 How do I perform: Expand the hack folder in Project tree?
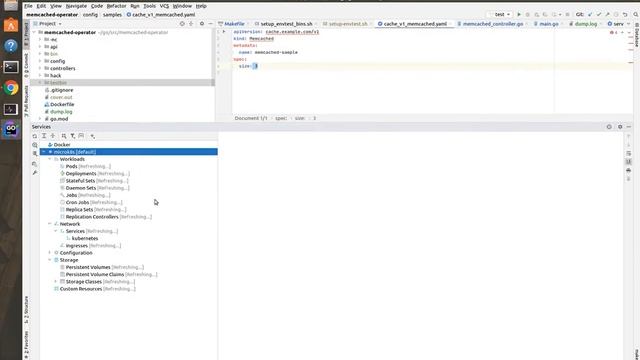(40, 76)
